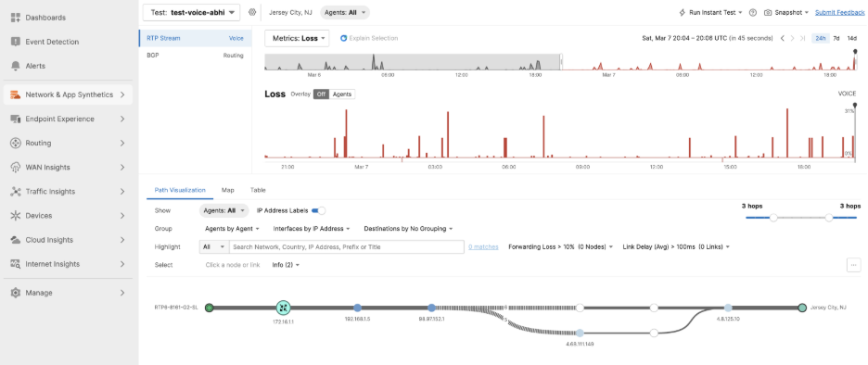Switch to the Path Visualization tab
This screenshot has width=868, height=365.
[180, 190]
